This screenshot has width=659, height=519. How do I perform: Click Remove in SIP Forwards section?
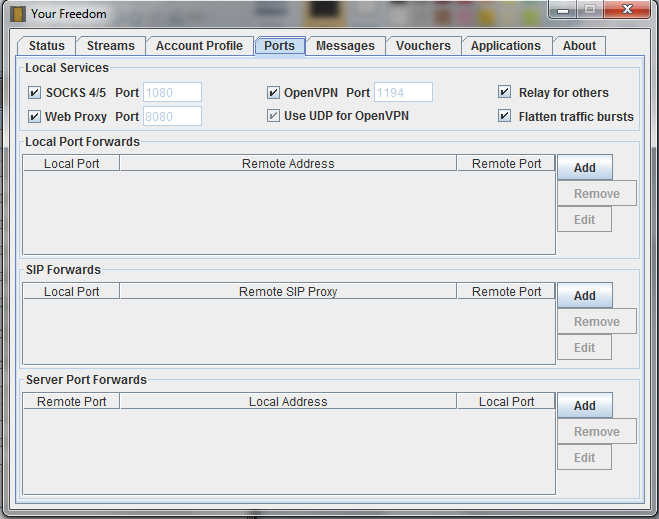597,321
